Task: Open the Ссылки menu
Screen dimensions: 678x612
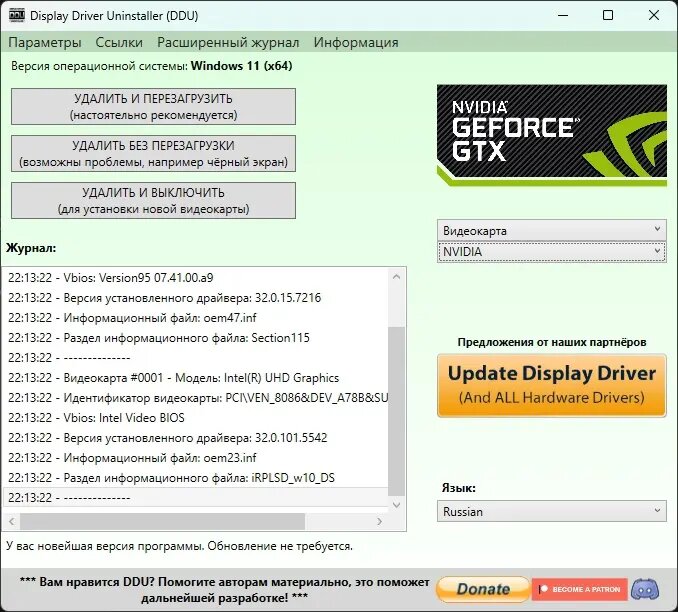Action: point(119,42)
